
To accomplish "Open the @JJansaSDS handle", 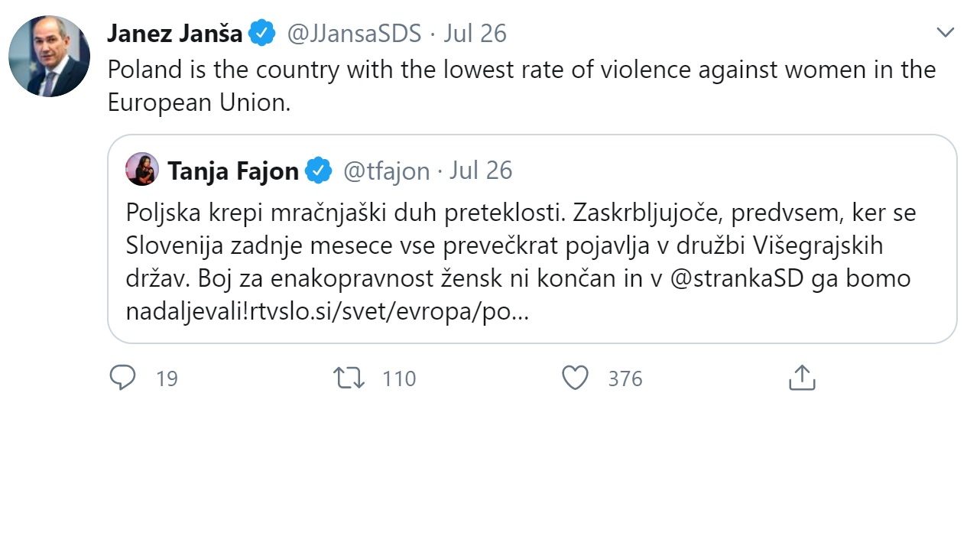I will (354, 34).
